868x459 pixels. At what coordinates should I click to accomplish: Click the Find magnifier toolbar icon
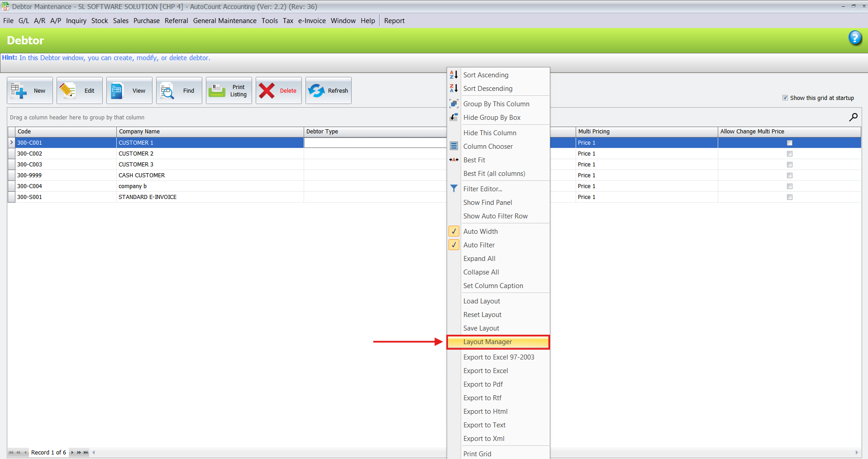tap(167, 91)
